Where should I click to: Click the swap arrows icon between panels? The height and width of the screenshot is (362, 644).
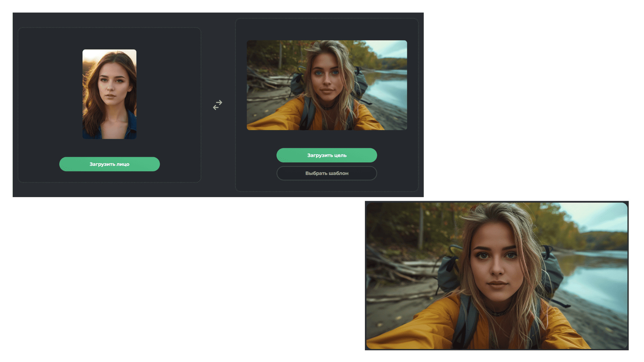[x=218, y=105]
